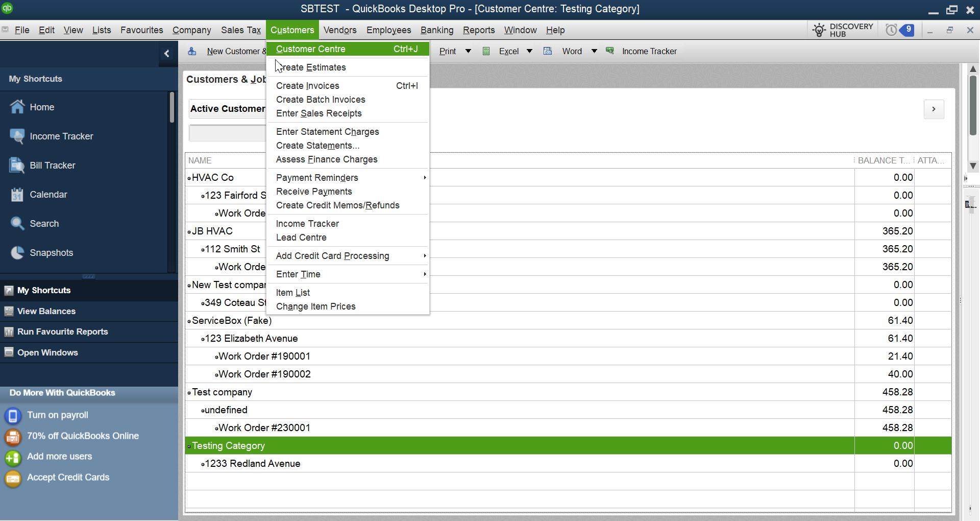Image resolution: width=980 pixels, height=521 pixels.
Task: Open Active Customers filter dropdown
Action: click(228, 109)
